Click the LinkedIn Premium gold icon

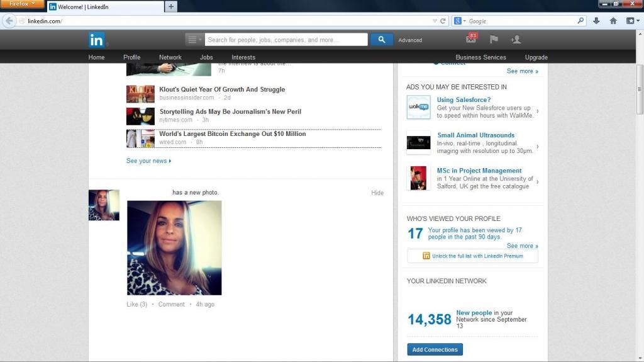click(x=426, y=256)
